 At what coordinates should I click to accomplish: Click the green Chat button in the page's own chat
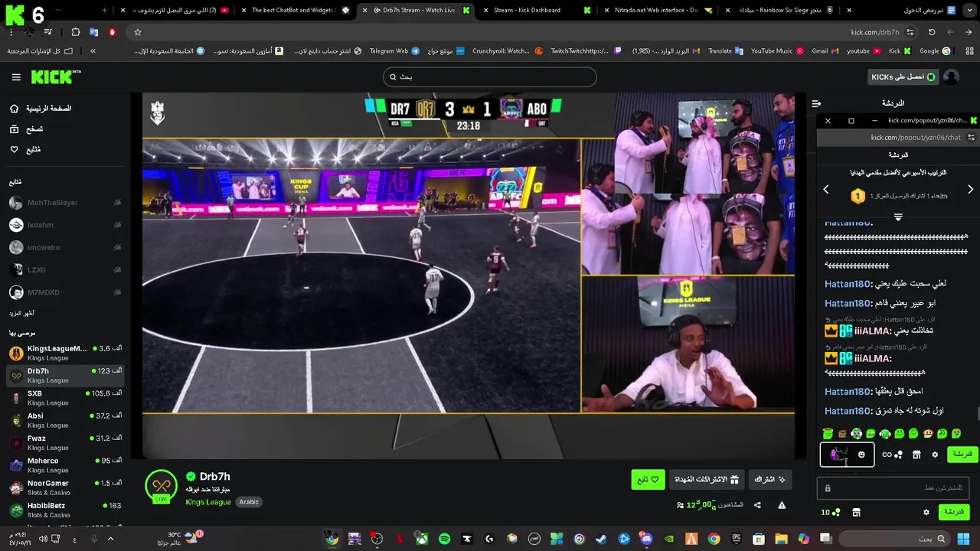(954, 512)
